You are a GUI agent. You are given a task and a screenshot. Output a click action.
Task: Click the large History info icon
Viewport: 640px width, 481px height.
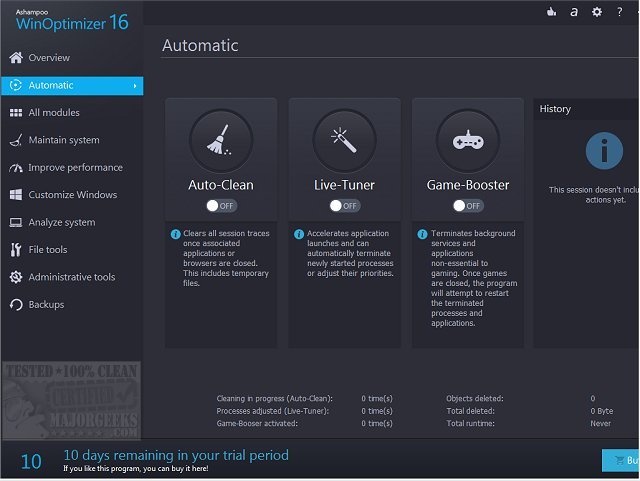coord(604,151)
